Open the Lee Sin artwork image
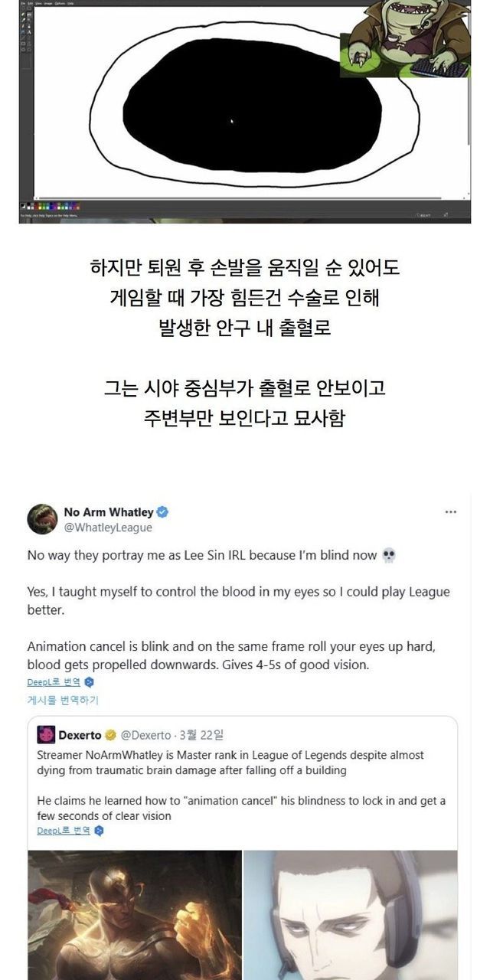Viewport: 490px width, 980px height. click(135, 915)
